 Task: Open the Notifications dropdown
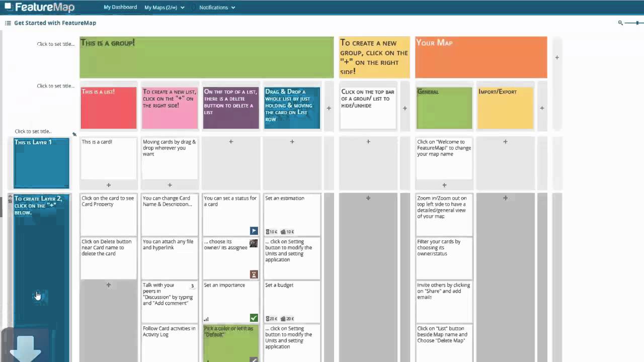pos(216,8)
